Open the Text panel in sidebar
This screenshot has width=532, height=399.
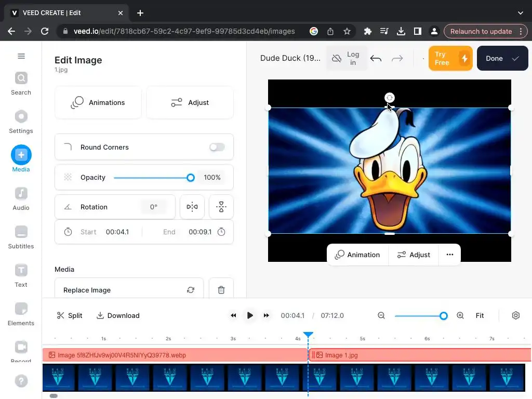[21, 276]
